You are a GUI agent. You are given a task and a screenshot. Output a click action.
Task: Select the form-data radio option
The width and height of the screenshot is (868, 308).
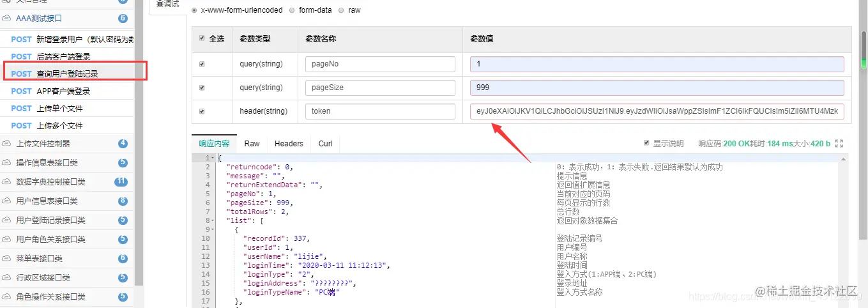click(x=292, y=10)
